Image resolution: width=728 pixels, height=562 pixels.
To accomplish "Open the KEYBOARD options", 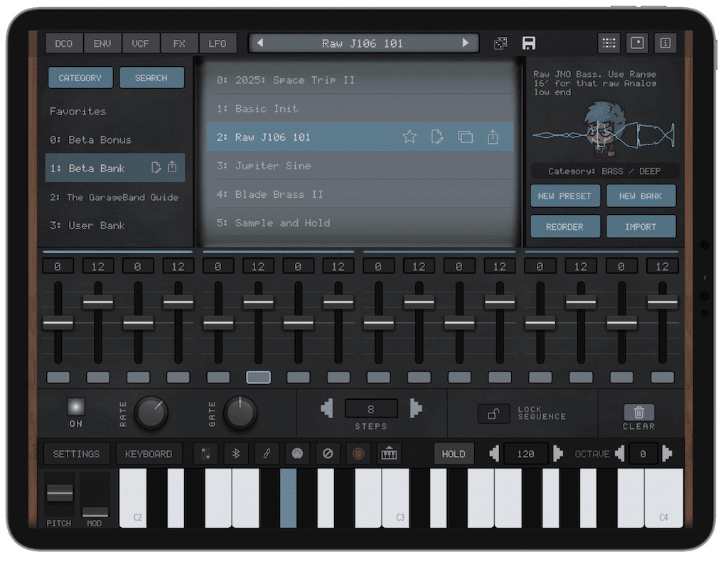I will point(149,454).
